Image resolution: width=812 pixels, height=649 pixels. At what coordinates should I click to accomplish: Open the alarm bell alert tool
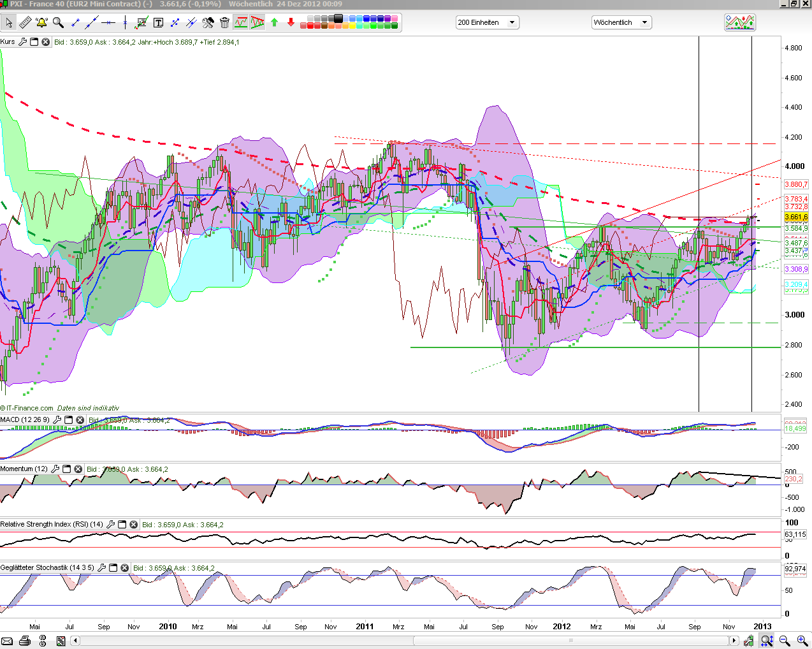pyautogui.click(x=41, y=23)
